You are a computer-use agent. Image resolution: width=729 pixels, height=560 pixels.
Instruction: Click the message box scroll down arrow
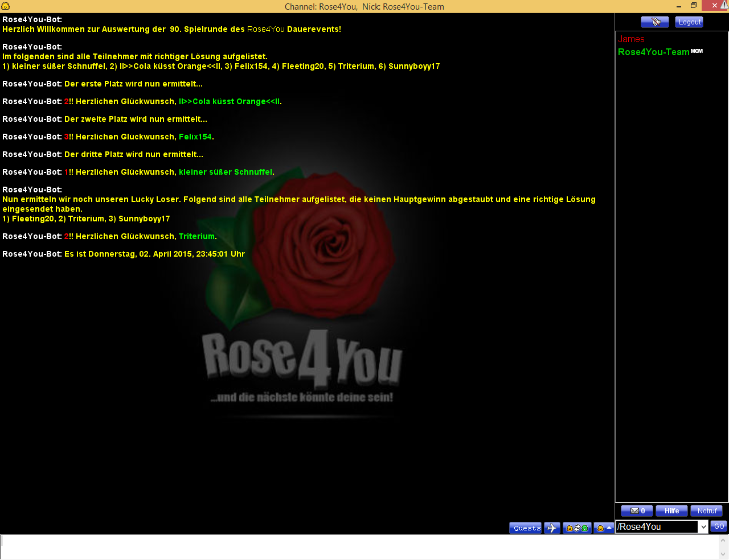(723, 554)
